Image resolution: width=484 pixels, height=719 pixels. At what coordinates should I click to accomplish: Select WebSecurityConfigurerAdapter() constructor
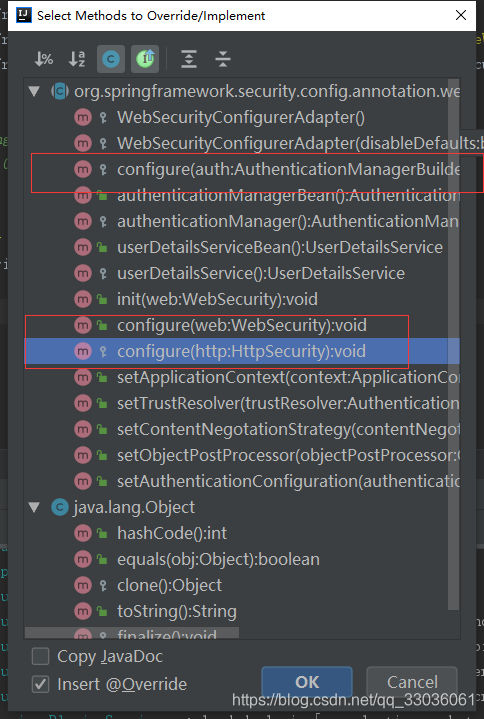tap(242, 117)
